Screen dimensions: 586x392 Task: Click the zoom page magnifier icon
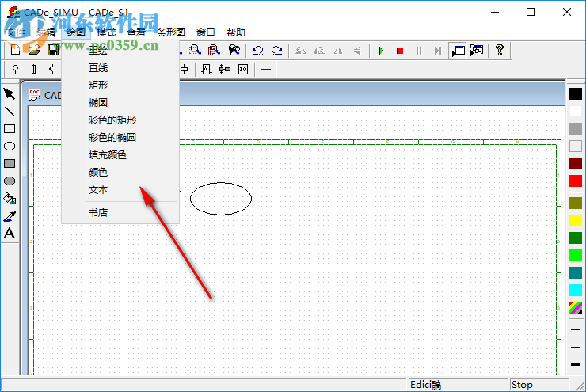click(x=214, y=50)
